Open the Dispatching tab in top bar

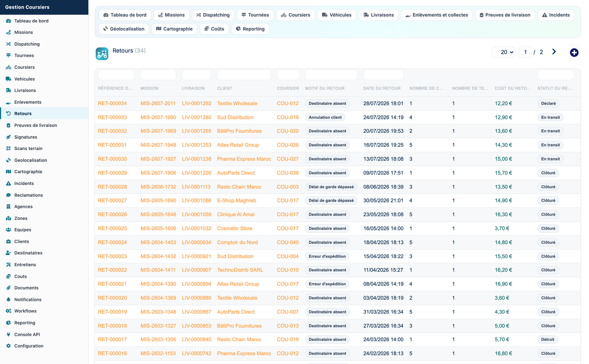pyautogui.click(x=213, y=15)
